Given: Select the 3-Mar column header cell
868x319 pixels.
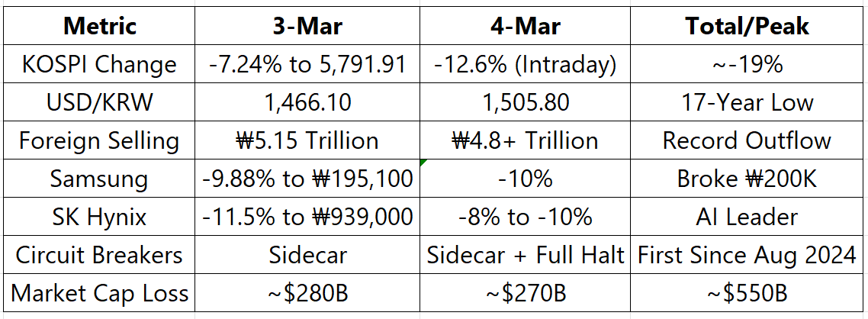Looking at the screenshot, I should 307,26.
